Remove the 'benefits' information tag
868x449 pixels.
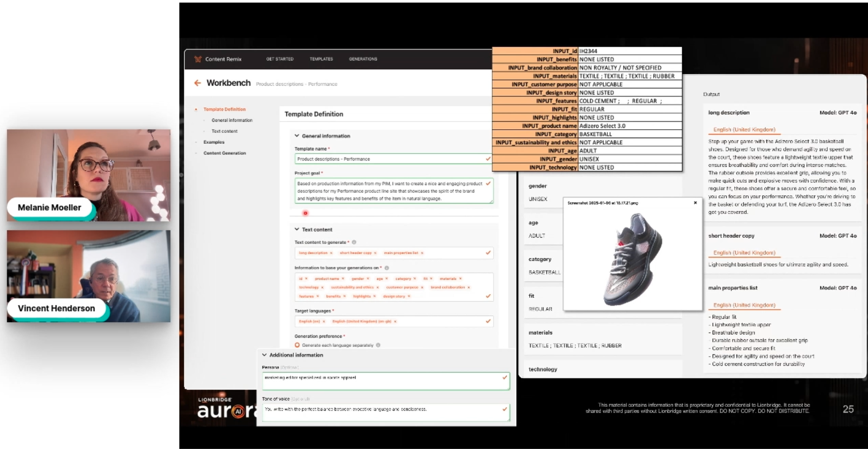[345, 296]
